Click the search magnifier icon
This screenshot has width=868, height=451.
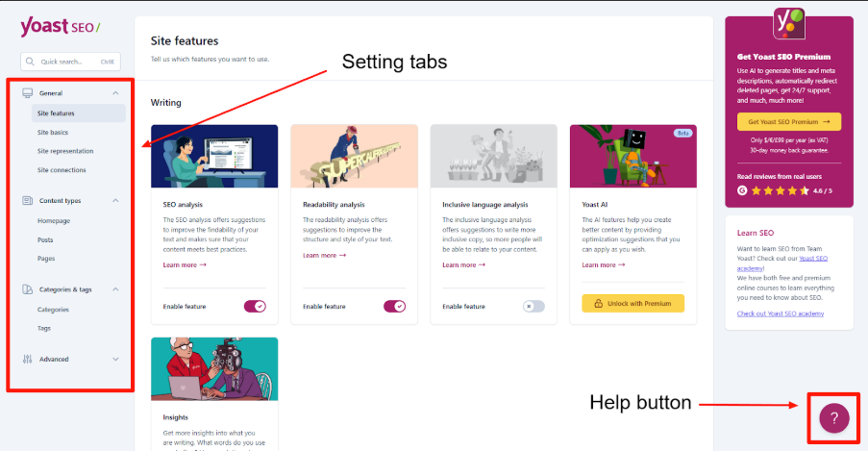pyautogui.click(x=30, y=62)
